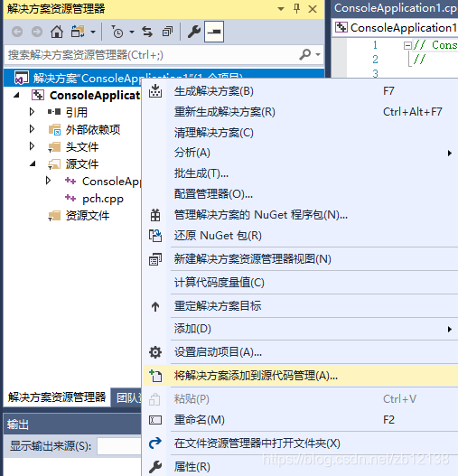This screenshot has height=476, width=458.
Task: Expand the 引用 node
Action: point(32,112)
